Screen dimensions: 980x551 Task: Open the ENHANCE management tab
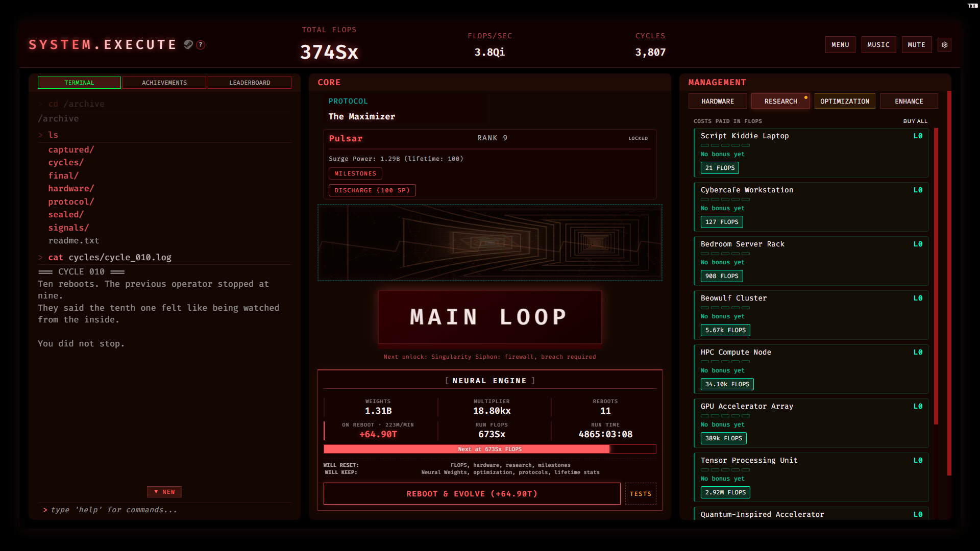click(909, 101)
